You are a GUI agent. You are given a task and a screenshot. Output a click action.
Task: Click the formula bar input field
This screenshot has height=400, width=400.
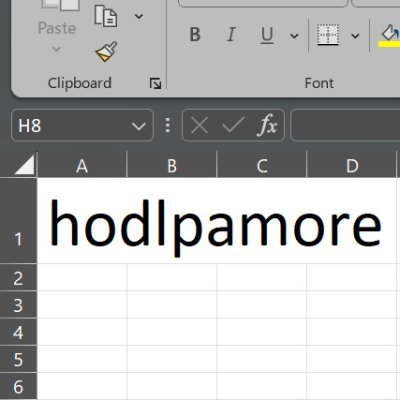pos(345,126)
